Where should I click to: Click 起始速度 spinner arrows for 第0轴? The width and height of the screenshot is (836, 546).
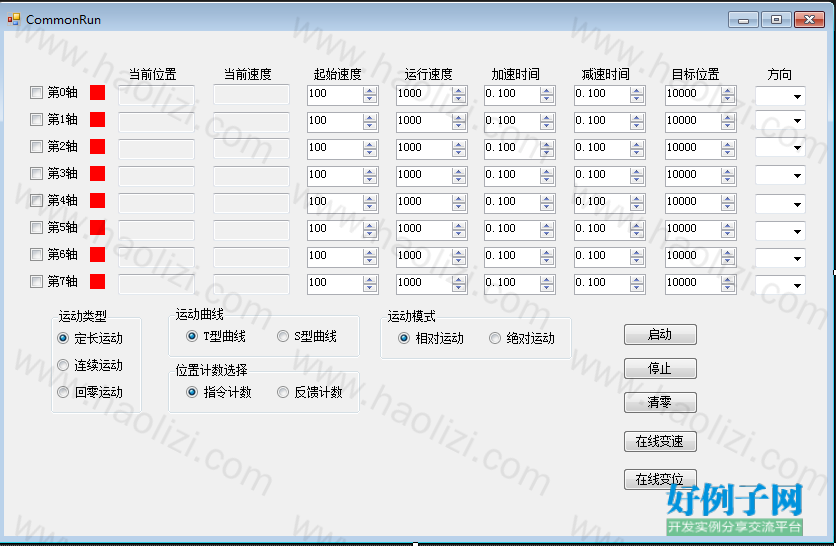369,95
